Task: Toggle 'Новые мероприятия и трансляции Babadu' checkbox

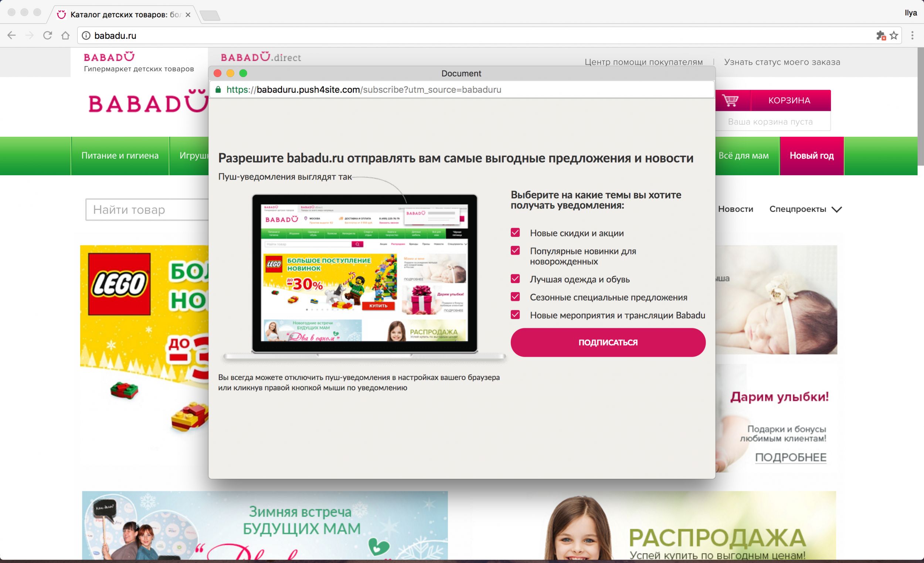Action: [515, 315]
